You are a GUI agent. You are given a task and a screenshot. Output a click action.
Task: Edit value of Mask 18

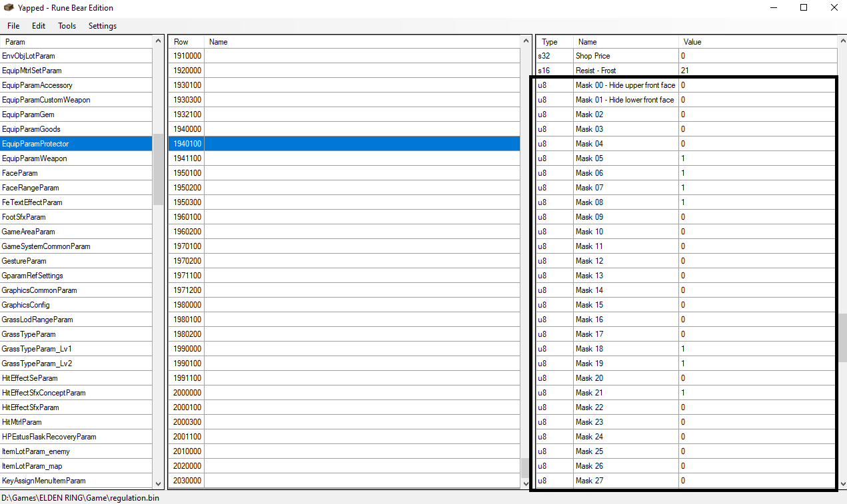pyautogui.click(x=758, y=349)
